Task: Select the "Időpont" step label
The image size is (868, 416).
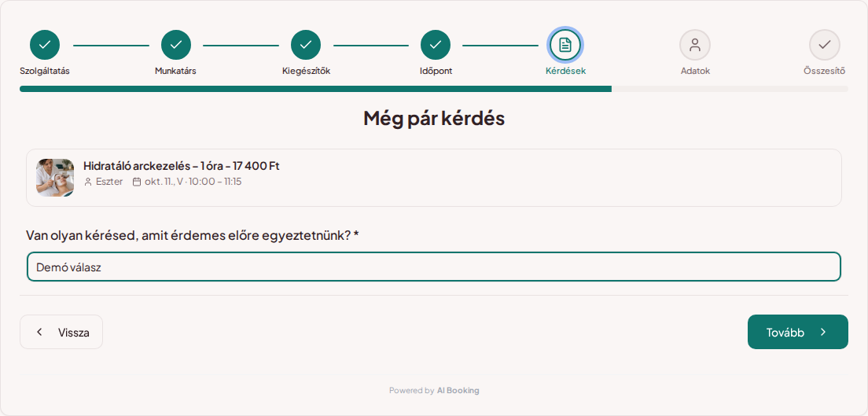Action: pos(436,71)
